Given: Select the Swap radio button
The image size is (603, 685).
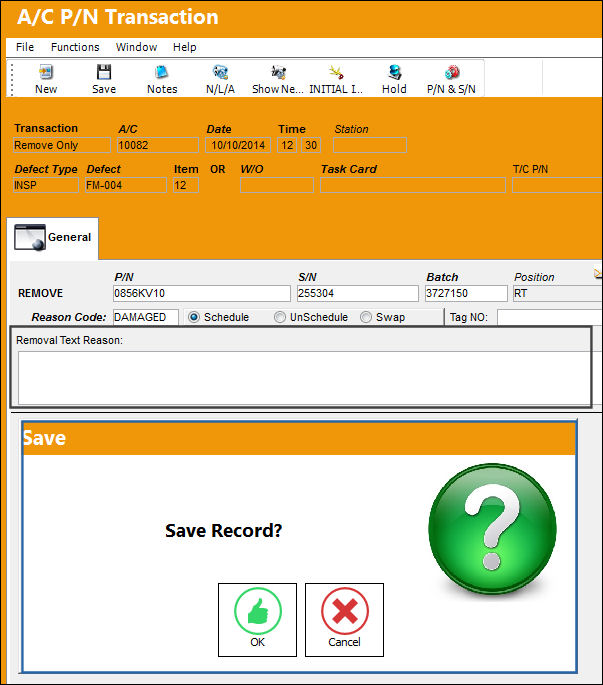Looking at the screenshot, I should pyautogui.click(x=366, y=317).
